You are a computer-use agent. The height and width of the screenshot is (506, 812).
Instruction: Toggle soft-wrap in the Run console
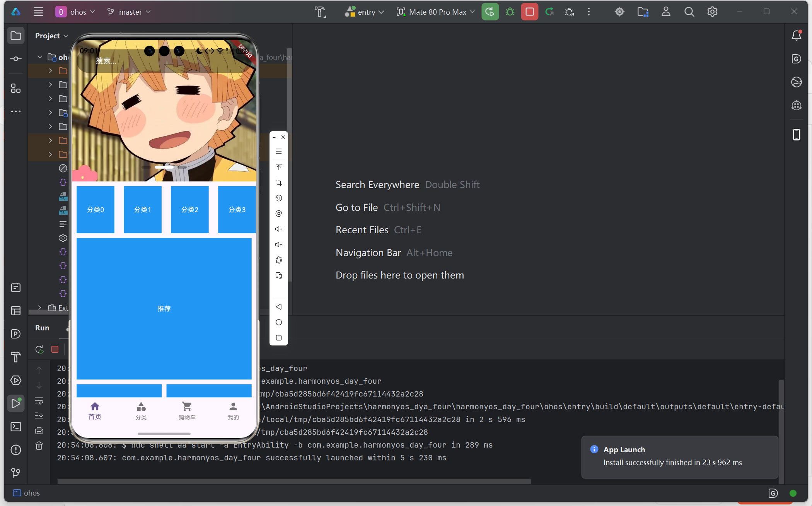[39, 400]
